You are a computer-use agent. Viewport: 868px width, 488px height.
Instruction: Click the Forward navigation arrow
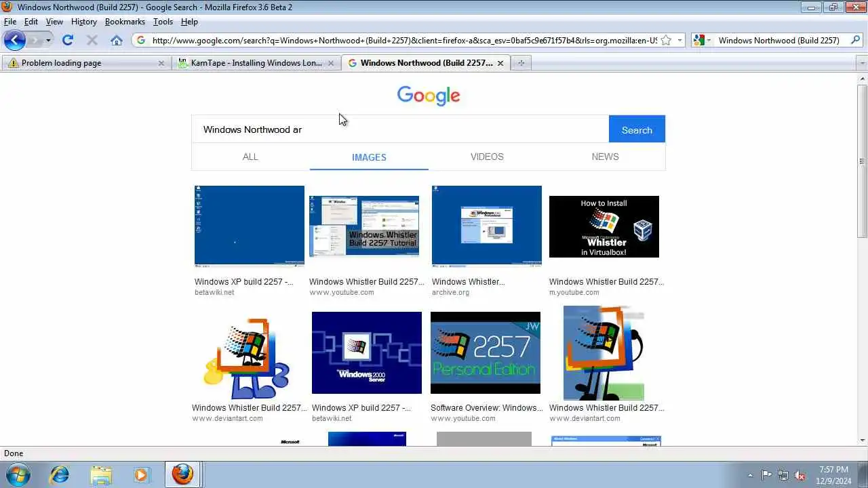click(x=35, y=41)
